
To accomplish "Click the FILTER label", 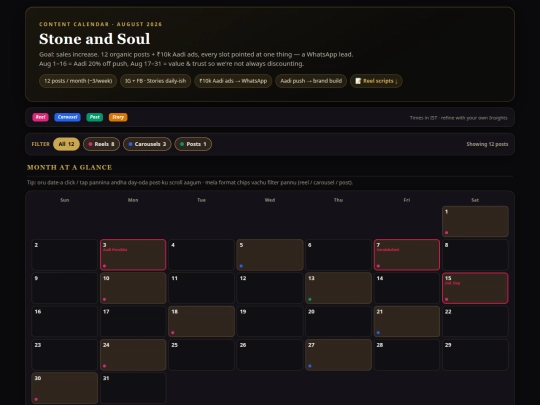I will [x=41, y=144].
